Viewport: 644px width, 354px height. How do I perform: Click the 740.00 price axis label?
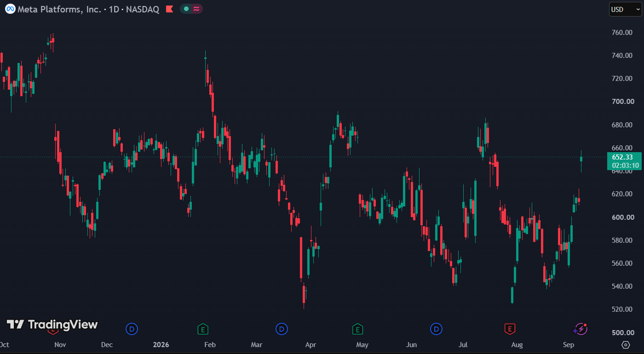(x=623, y=56)
